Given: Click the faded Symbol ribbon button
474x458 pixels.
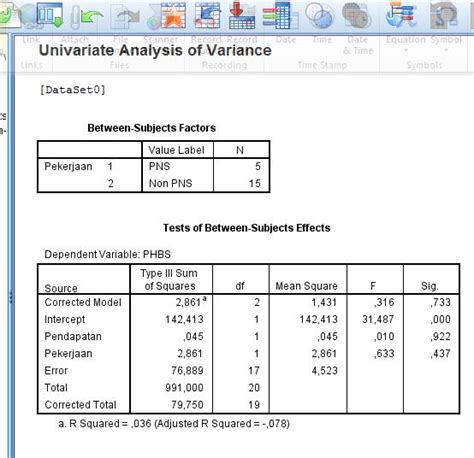Looking at the screenshot, I should pos(446,40).
